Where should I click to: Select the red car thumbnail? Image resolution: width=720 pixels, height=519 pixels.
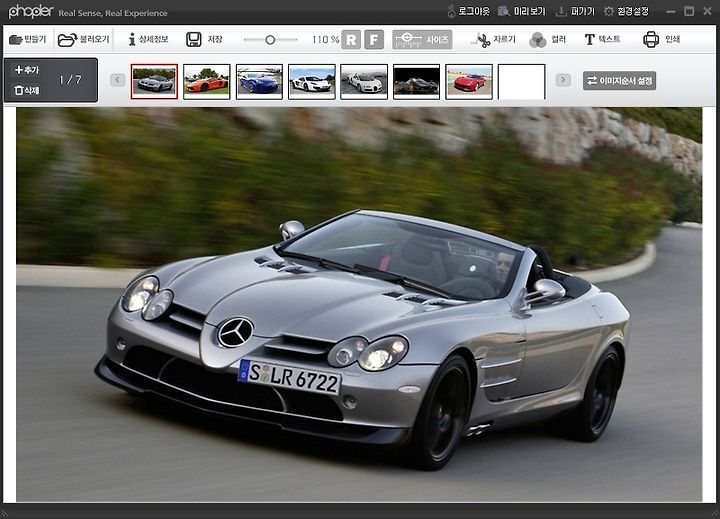coord(469,82)
